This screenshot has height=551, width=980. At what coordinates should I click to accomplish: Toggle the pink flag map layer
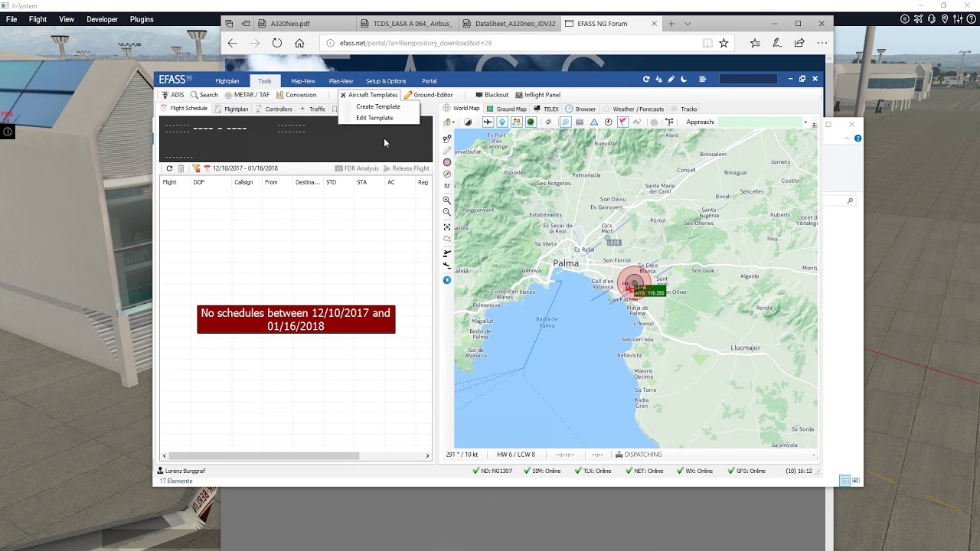pyautogui.click(x=622, y=122)
